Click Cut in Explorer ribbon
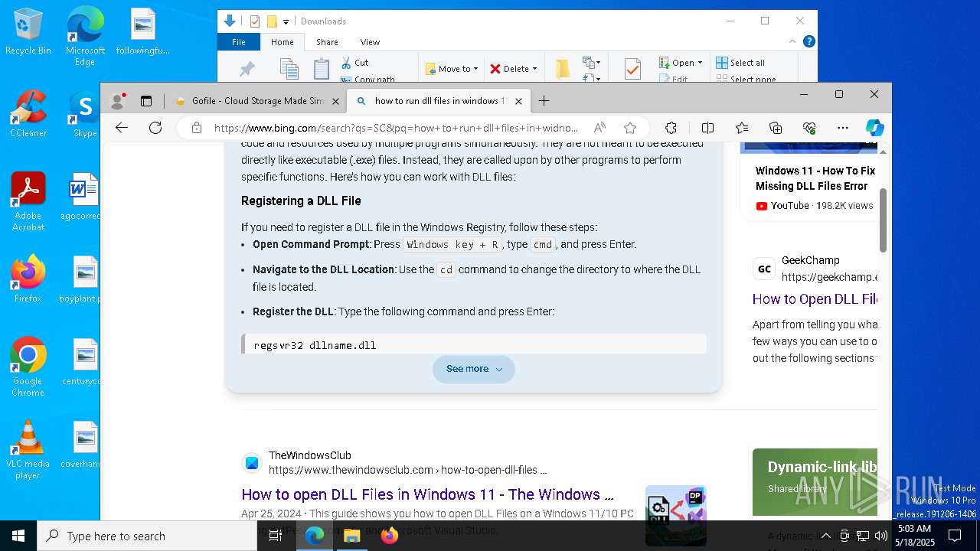Image resolution: width=980 pixels, height=551 pixels. 355,63
